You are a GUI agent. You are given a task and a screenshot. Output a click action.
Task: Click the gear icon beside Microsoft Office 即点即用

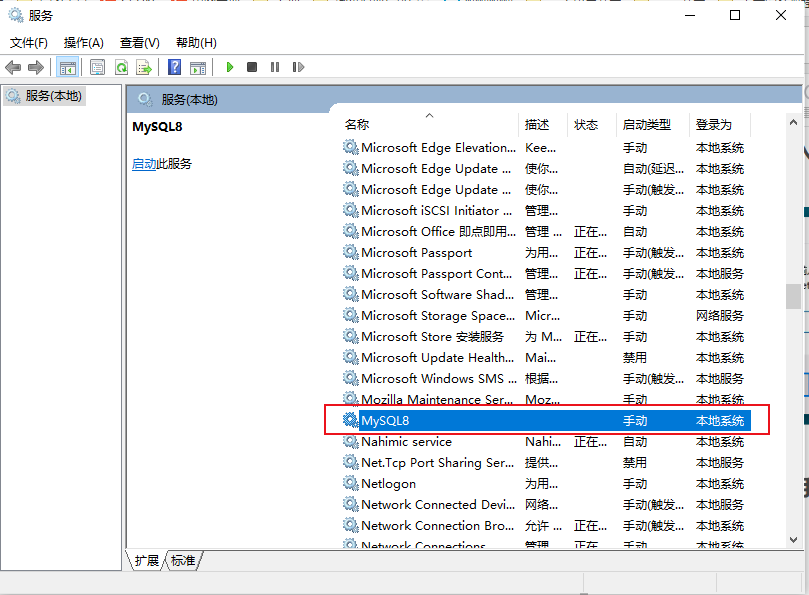[x=351, y=231]
